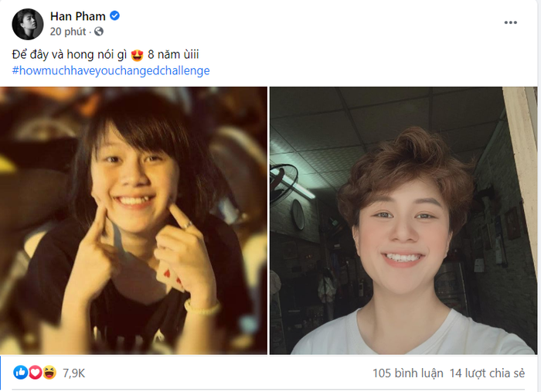Open the right selfie photo in white shirt

(403, 220)
